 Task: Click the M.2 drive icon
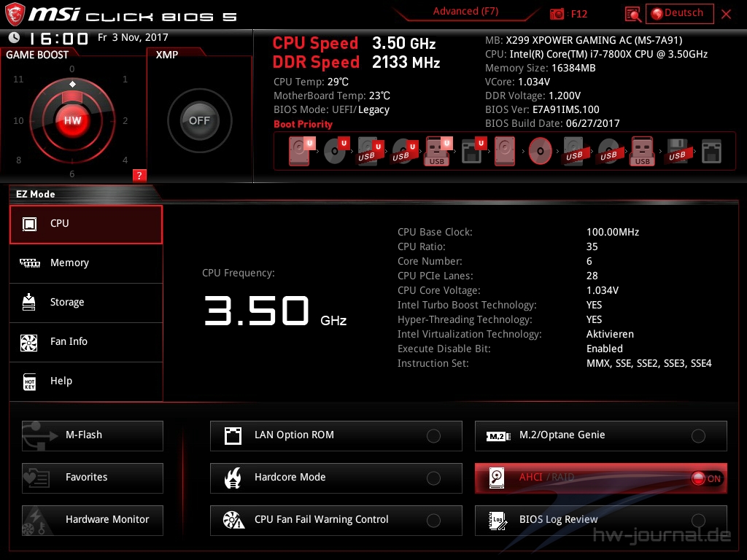498,436
